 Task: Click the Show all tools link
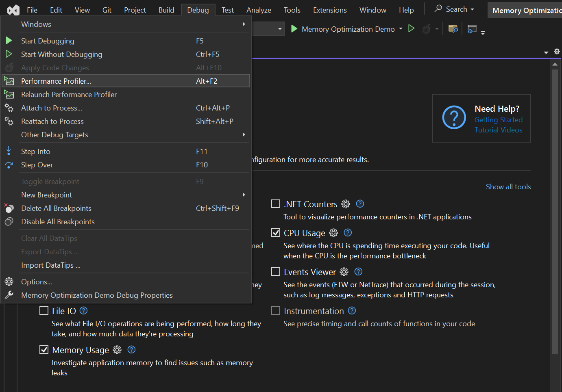[x=508, y=186]
